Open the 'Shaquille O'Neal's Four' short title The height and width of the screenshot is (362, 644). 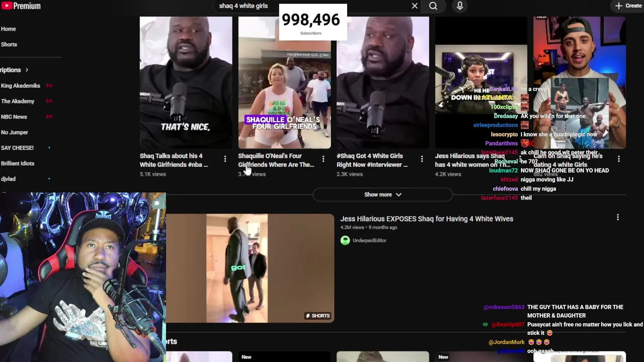[276, 160]
